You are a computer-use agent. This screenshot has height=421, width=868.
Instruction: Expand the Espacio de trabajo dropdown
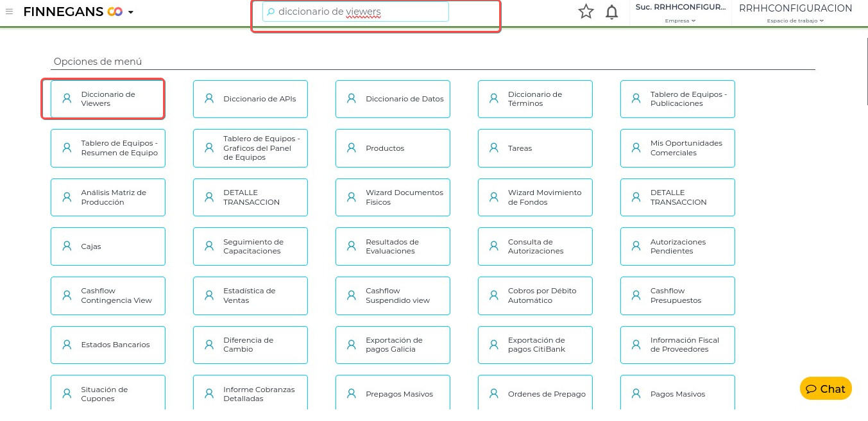tap(796, 21)
